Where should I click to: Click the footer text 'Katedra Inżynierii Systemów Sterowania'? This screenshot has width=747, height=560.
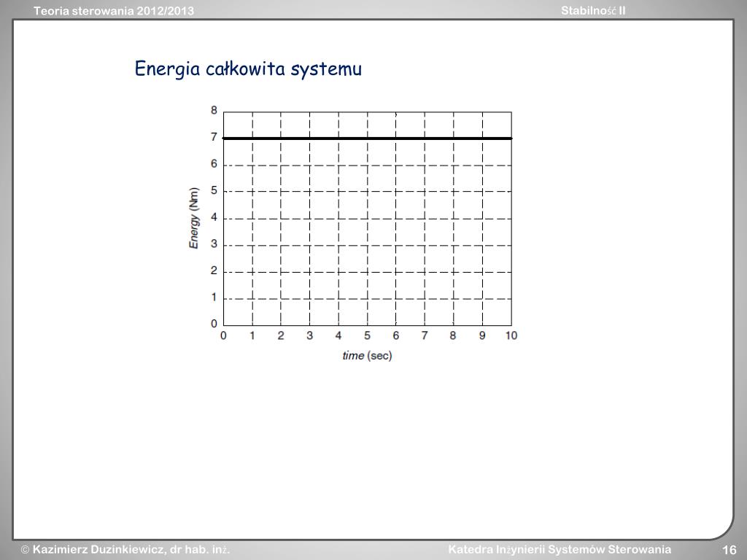click(x=560, y=550)
